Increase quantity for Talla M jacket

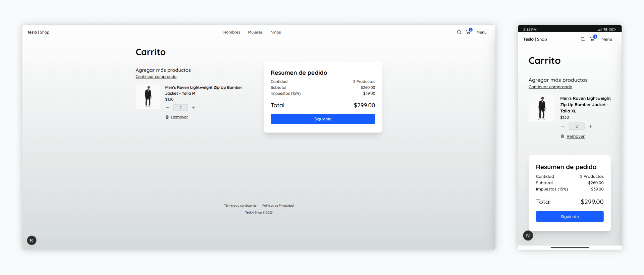[x=193, y=108]
